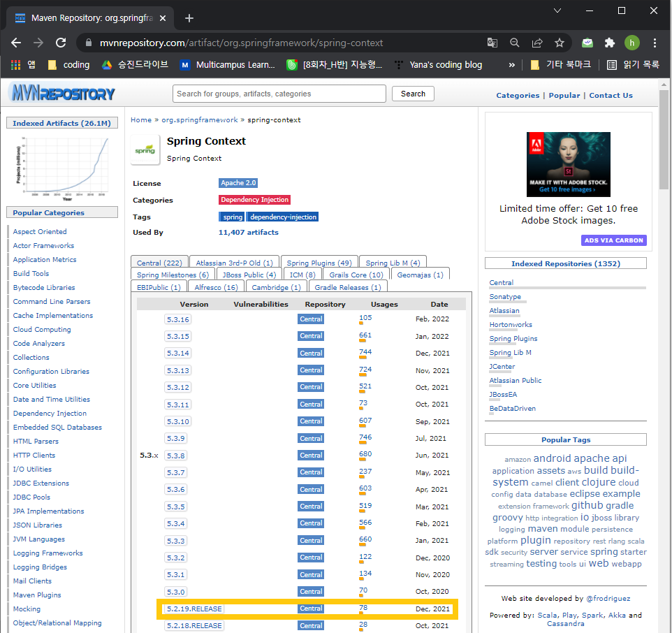Screen dimensions: 672x633
Task: Click the spring tag
Action: coord(232,217)
